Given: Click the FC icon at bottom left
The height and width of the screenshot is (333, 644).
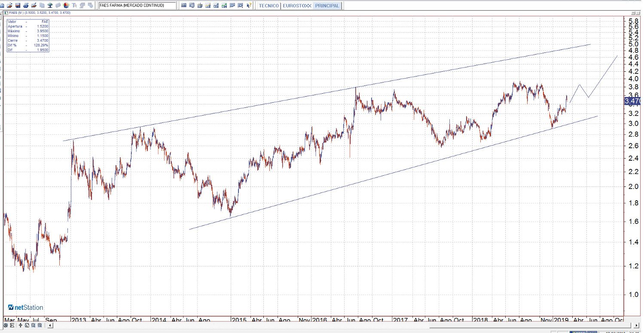Looking at the screenshot, I should (12, 325).
